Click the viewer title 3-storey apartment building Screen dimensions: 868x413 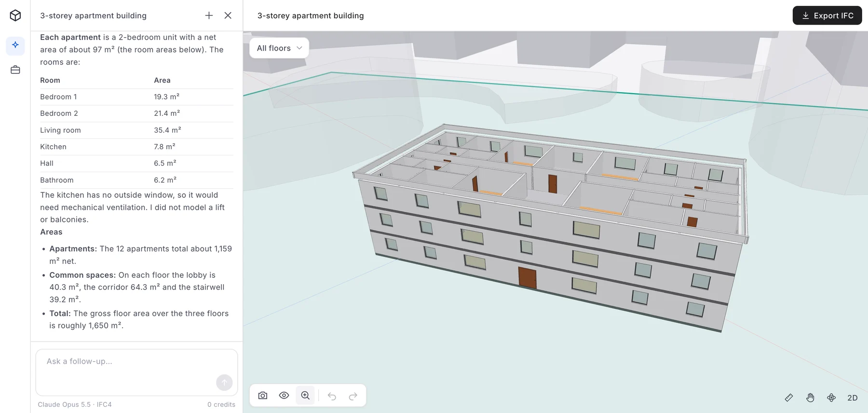click(x=311, y=15)
